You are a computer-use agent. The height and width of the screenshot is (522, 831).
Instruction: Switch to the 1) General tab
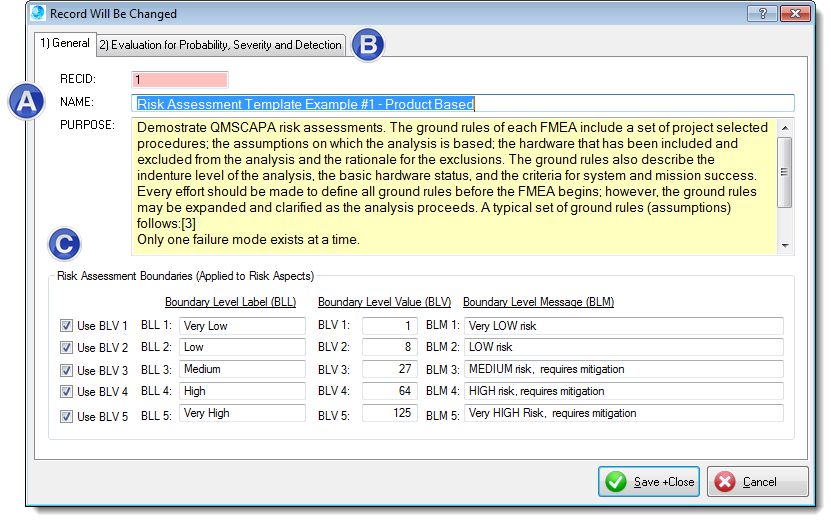tap(64, 44)
